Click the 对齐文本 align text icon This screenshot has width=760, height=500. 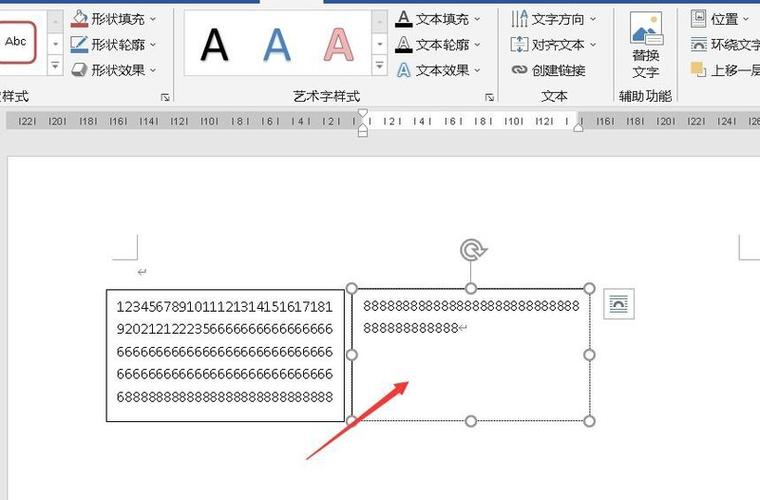point(519,45)
